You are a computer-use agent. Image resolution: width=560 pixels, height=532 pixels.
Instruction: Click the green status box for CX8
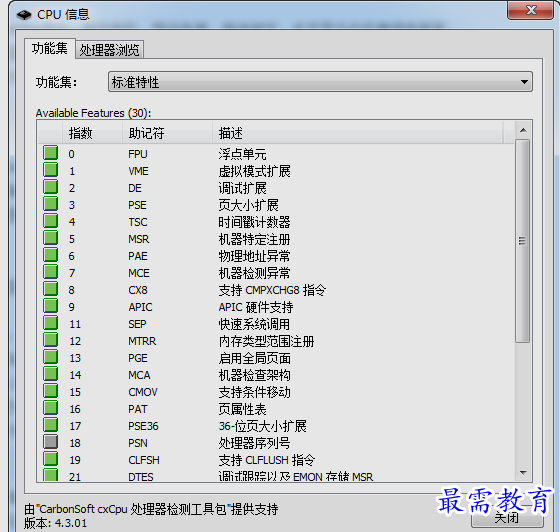pos(50,288)
